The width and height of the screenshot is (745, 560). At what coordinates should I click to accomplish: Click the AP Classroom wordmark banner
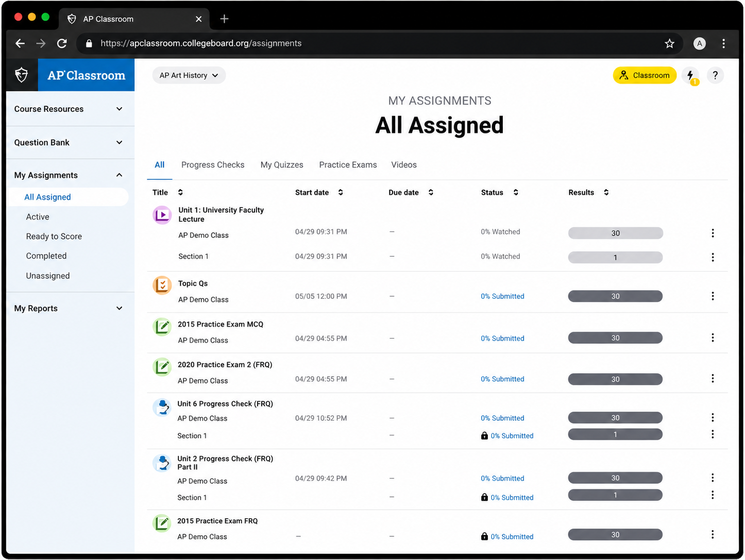86,75
